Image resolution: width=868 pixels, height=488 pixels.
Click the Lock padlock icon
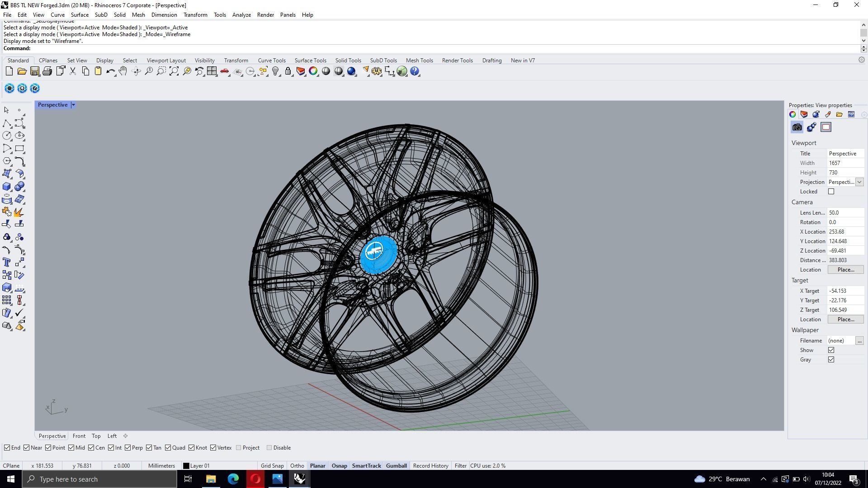pyautogui.click(x=288, y=71)
